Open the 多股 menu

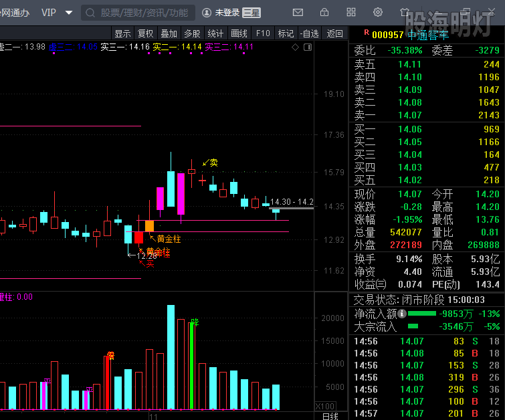[192, 33]
